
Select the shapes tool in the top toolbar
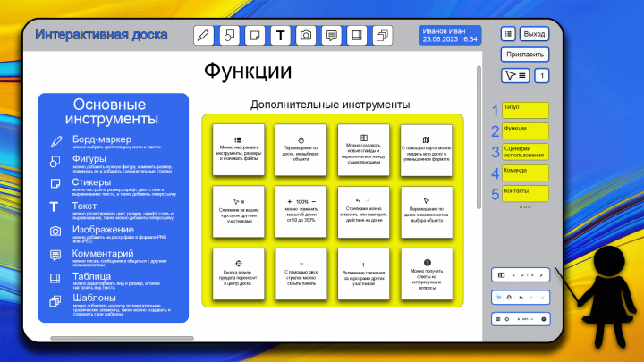point(229,35)
